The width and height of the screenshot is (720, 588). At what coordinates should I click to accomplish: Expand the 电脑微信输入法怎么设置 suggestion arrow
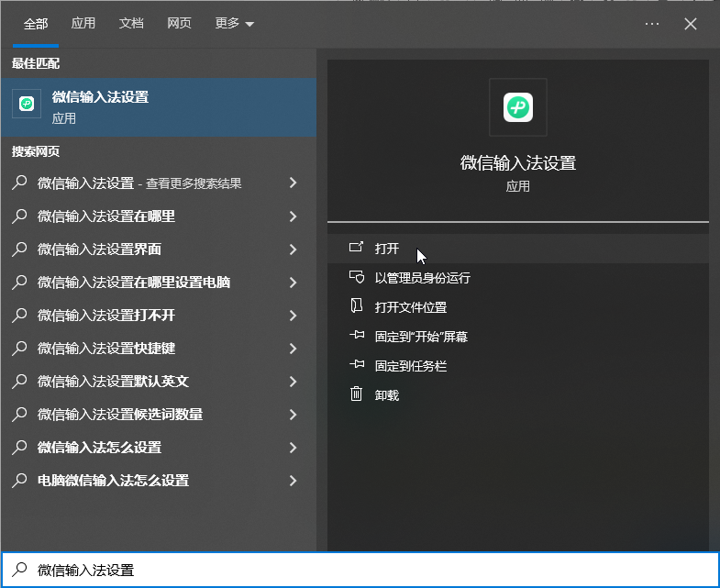pos(293,481)
